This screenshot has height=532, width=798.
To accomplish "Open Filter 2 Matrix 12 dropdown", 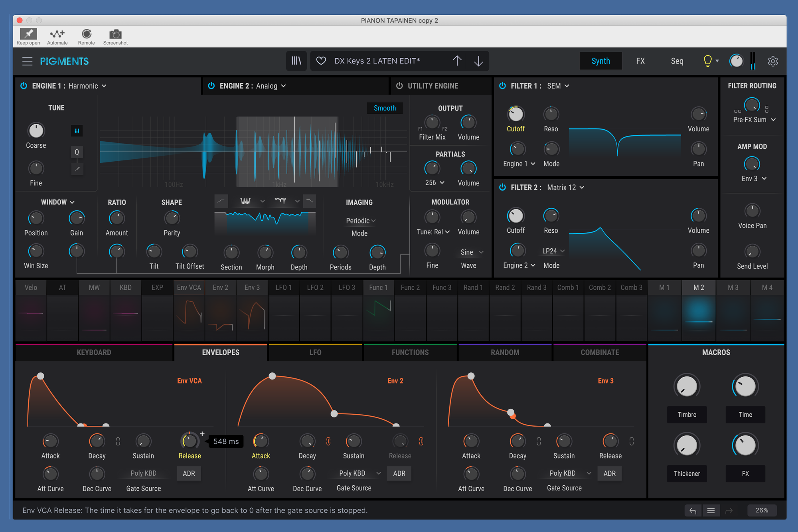I will coord(566,187).
